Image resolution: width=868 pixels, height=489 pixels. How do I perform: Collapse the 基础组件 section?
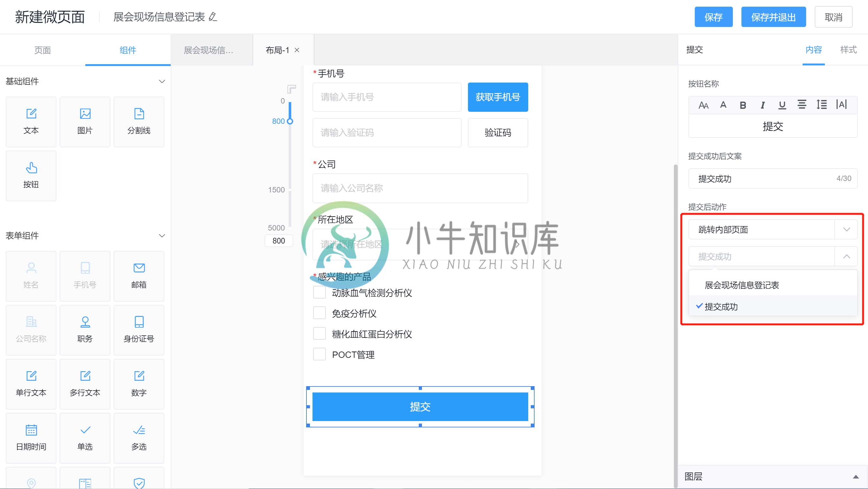coord(162,81)
